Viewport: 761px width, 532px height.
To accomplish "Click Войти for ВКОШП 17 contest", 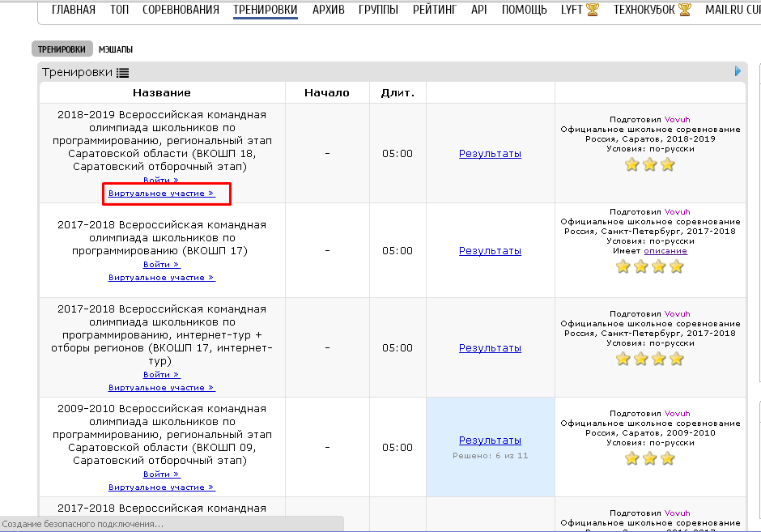I will tap(162, 265).
